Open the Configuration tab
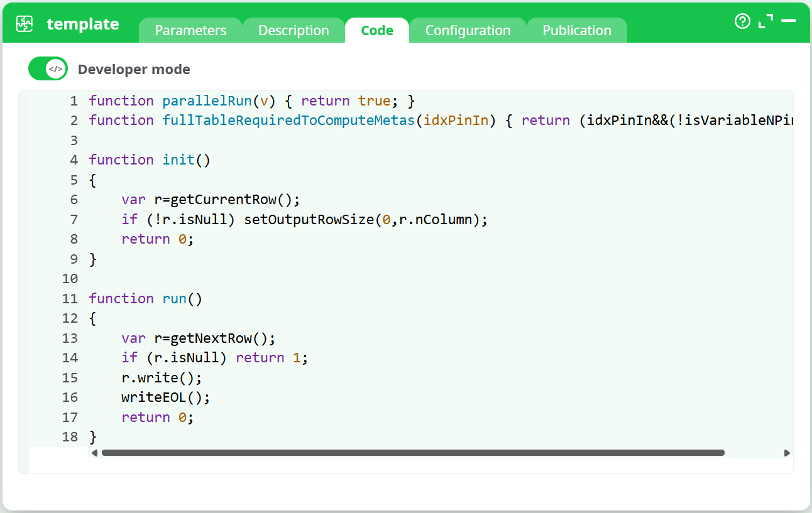 [x=468, y=30]
